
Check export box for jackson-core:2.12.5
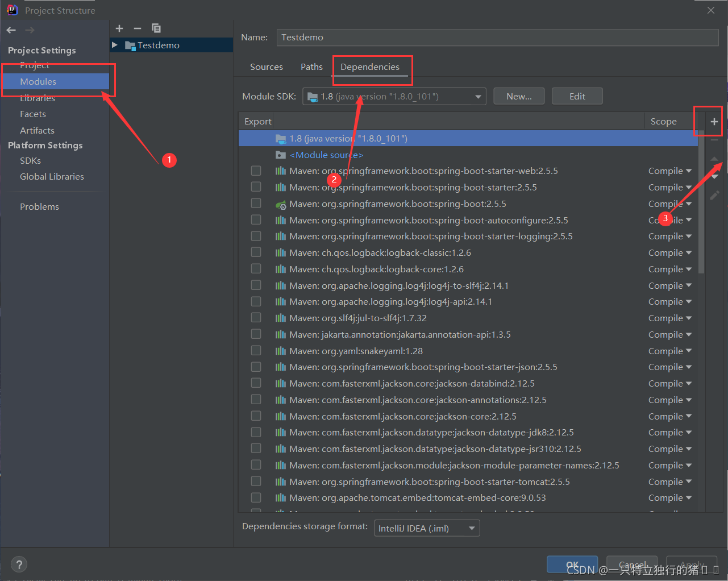coord(256,416)
